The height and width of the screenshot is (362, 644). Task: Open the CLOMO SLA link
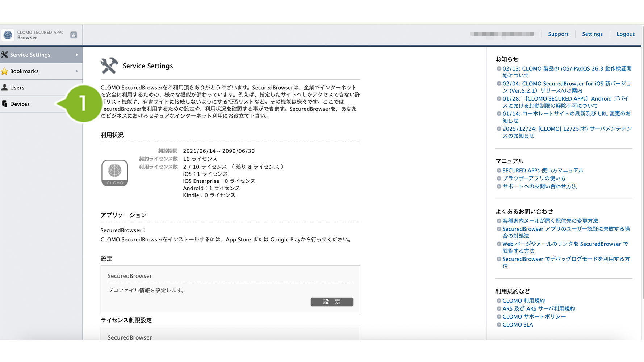click(x=518, y=325)
